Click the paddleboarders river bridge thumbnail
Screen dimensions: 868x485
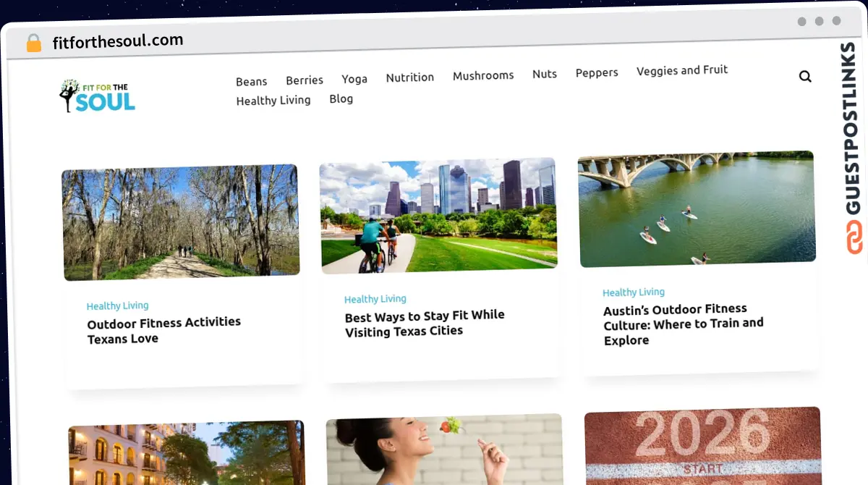697,208
